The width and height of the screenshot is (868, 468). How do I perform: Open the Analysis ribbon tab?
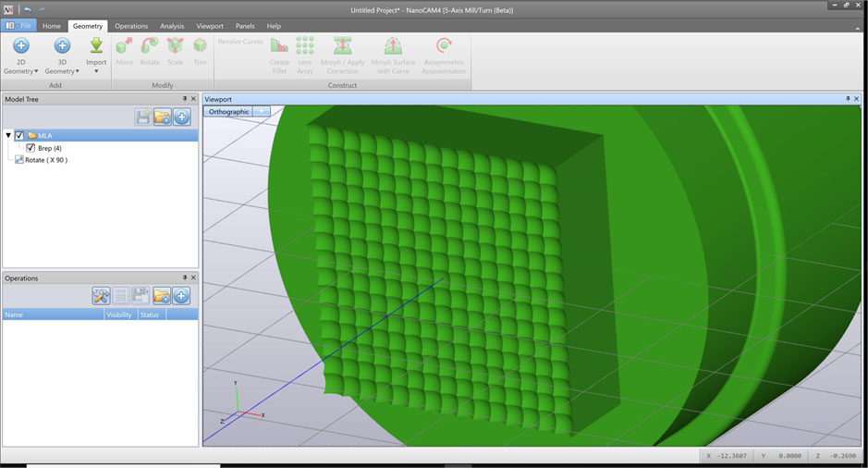coord(172,26)
